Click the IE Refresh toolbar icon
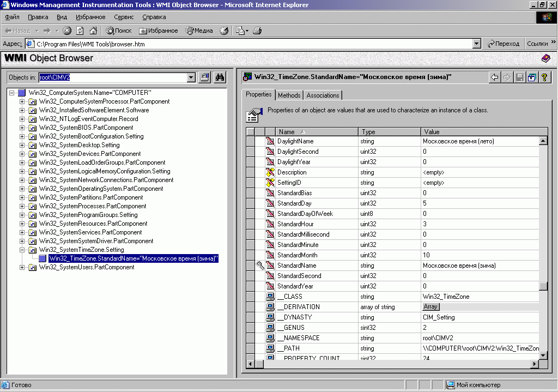This screenshot has width=558, height=392. tap(80, 31)
